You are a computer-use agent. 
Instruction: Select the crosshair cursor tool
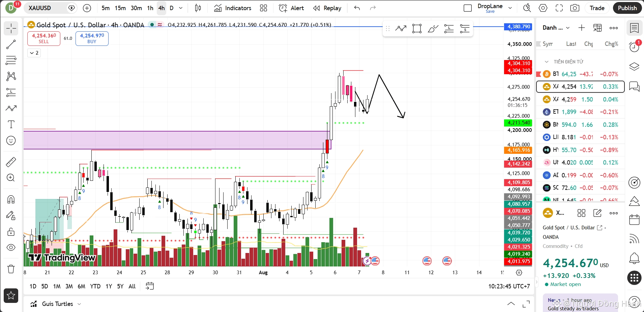point(11,28)
